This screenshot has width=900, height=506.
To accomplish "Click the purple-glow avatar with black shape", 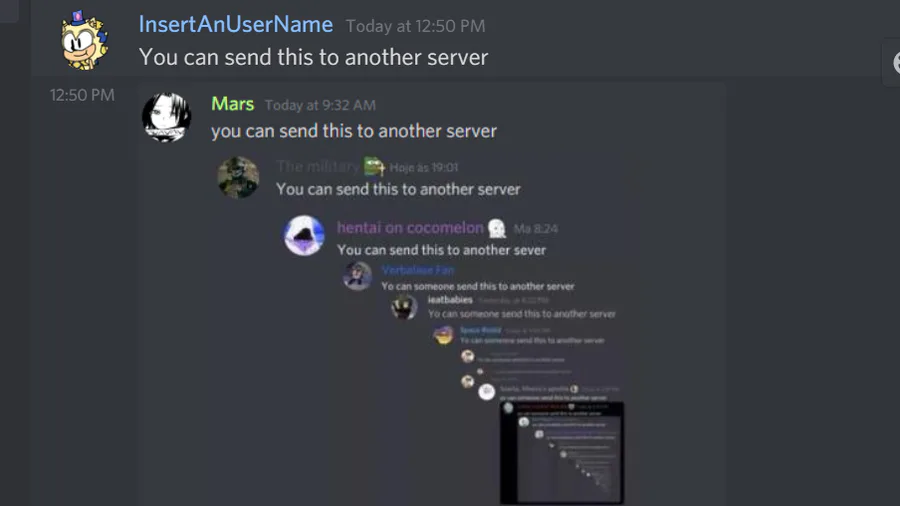I will 304,235.
